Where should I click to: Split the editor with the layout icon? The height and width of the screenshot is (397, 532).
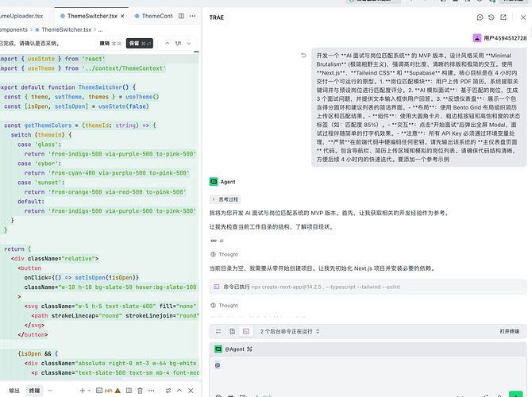tap(182, 16)
